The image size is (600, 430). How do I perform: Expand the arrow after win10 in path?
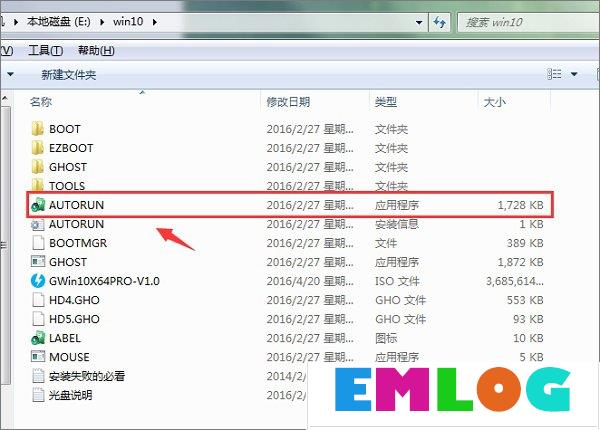click(155, 22)
